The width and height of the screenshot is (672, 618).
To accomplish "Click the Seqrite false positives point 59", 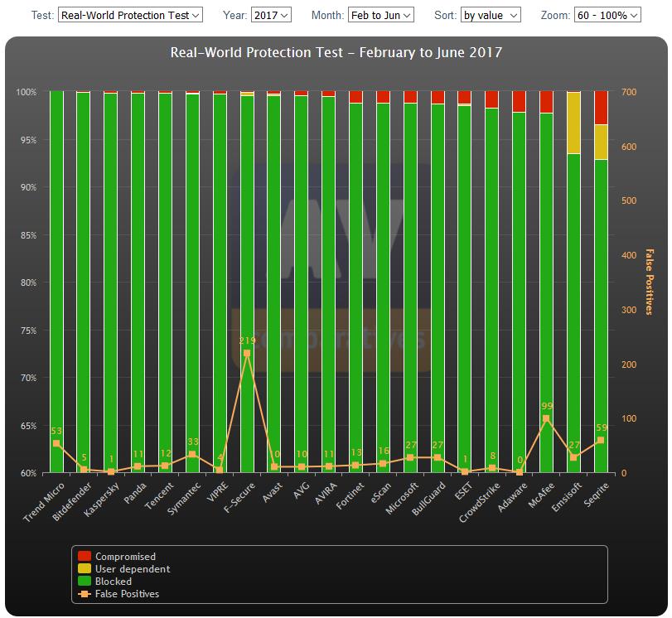I will (601, 440).
